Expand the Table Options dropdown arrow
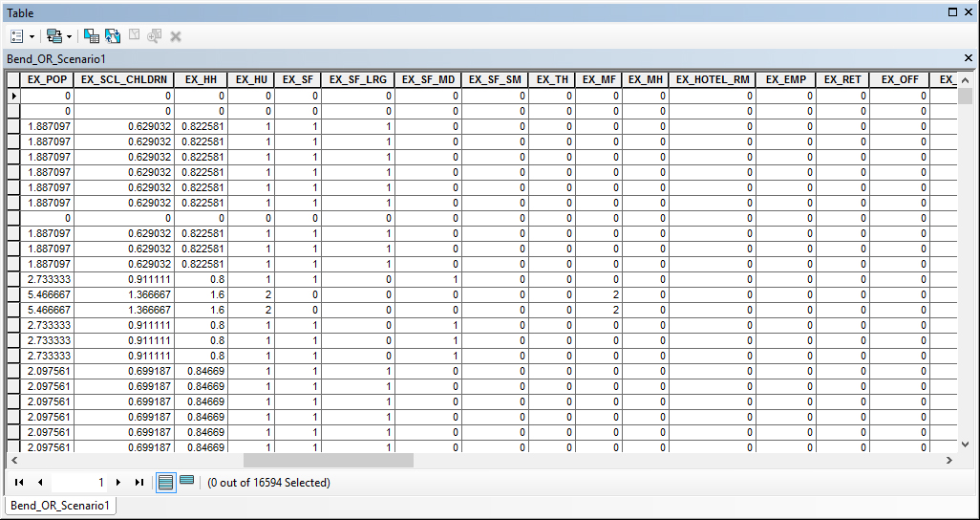This screenshot has width=980, height=520. pos(32,37)
